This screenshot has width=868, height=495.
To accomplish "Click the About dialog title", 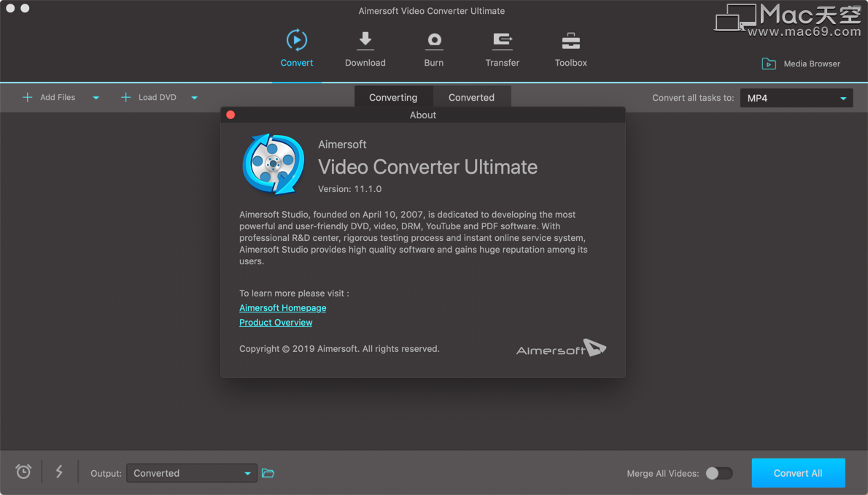I will [x=423, y=115].
